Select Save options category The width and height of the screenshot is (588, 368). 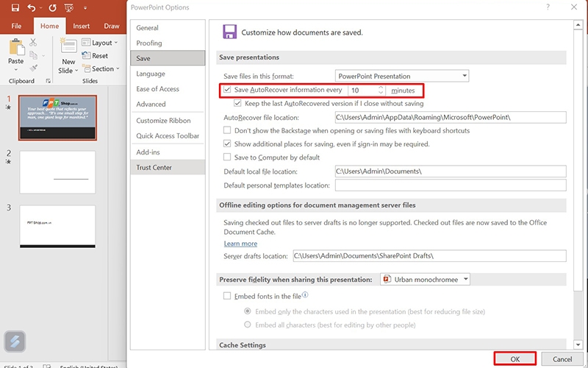pyautogui.click(x=168, y=58)
